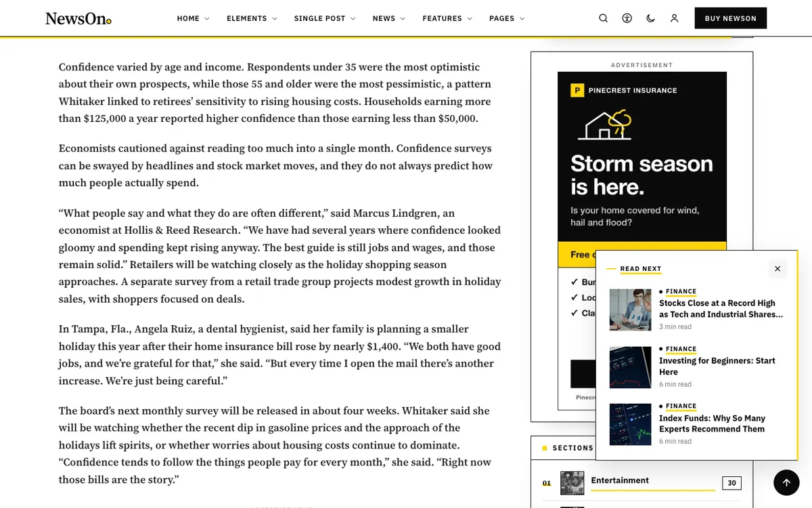Click the Entertainment count badge 30
Image resolution: width=812 pixels, height=508 pixels.
(x=731, y=483)
